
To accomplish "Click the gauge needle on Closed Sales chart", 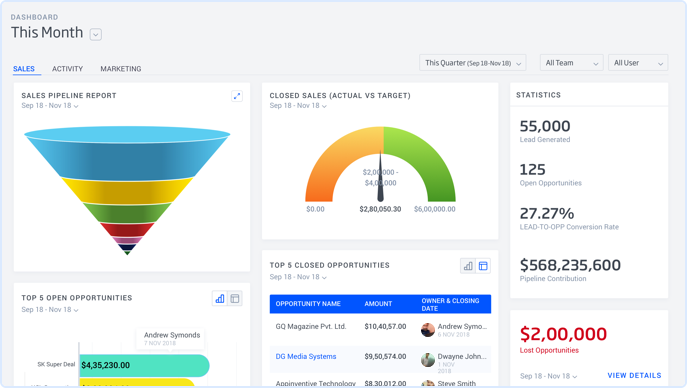I will (x=380, y=177).
